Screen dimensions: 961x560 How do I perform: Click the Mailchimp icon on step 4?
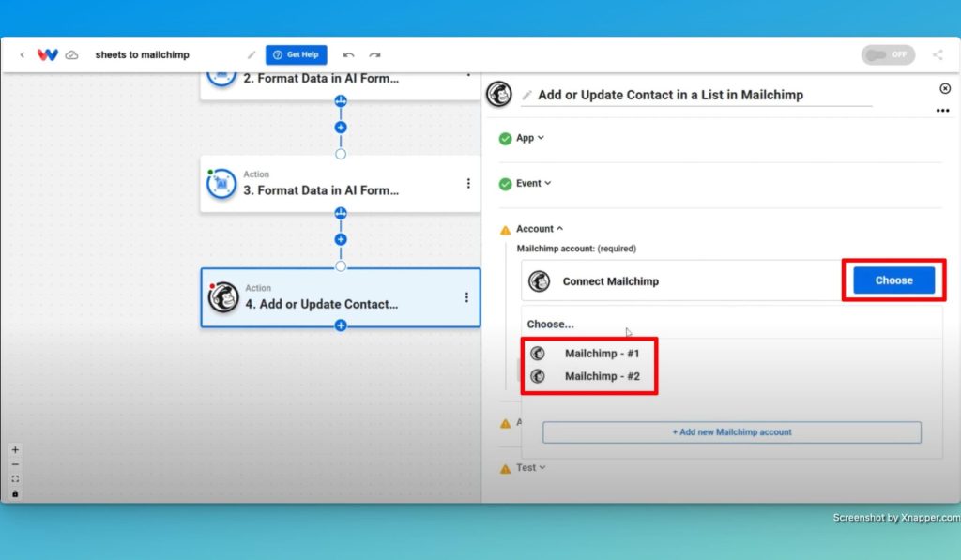(223, 297)
